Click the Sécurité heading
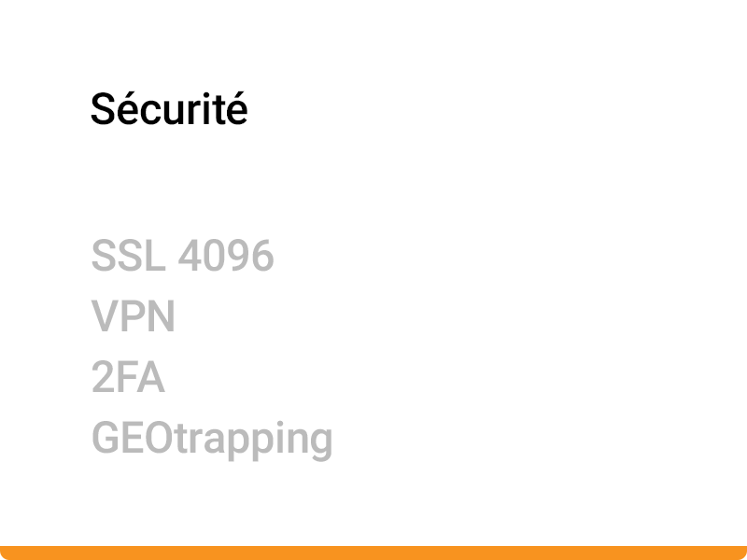This screenshot has width=747, height=560. click(x=169, y=109)
